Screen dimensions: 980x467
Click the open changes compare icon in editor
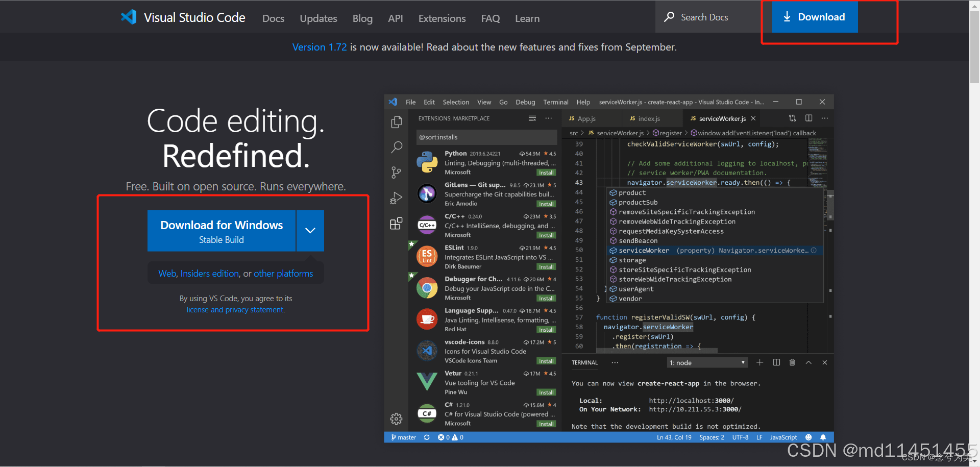click(792, 118)
